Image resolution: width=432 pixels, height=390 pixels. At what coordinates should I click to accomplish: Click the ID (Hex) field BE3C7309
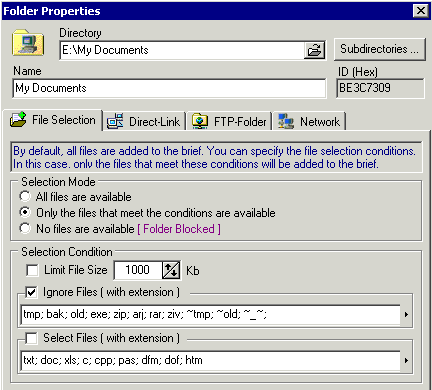point(380,88)
